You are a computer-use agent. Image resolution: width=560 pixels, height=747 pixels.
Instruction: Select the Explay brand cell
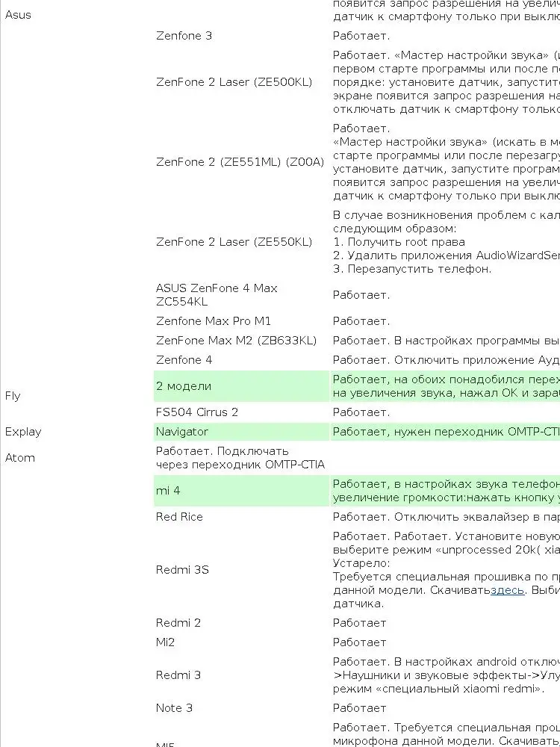(23, 432)
